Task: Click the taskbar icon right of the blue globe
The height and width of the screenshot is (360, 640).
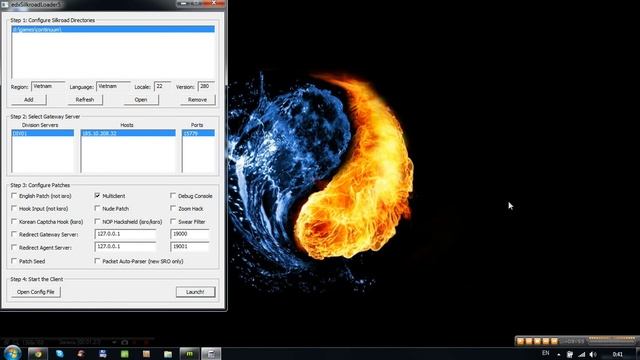Action: pos(81,354)
